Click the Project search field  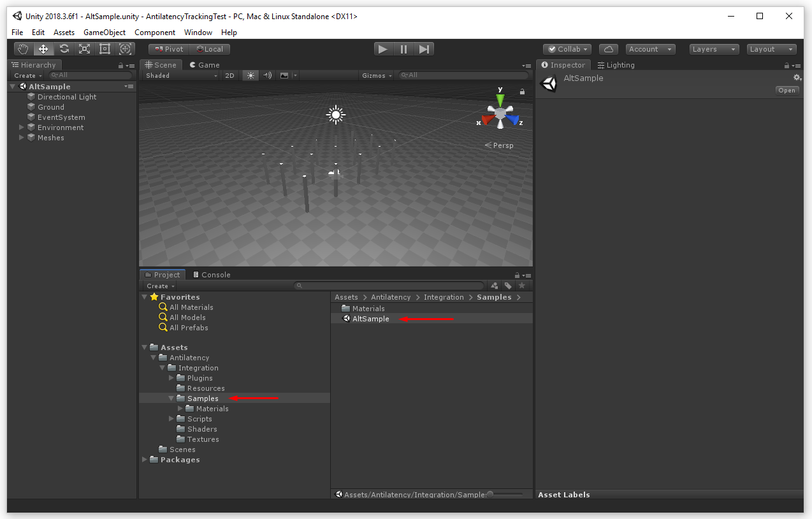click(389, 286)
